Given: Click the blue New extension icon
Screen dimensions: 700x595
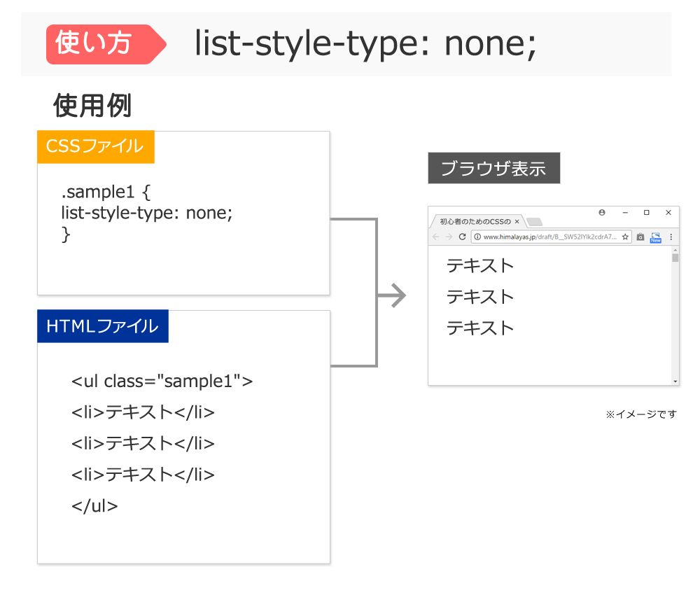Looking at the screenshot, I should point(654,237).
